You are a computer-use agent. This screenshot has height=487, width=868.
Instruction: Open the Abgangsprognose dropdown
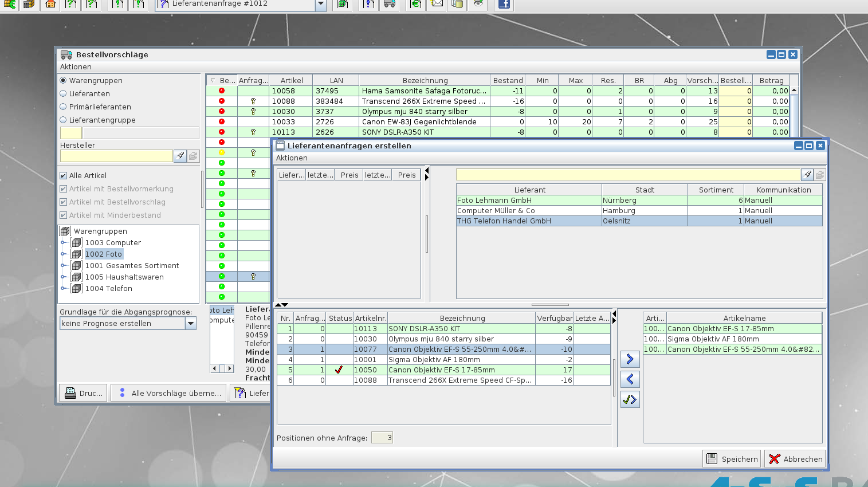click(191, 324)
